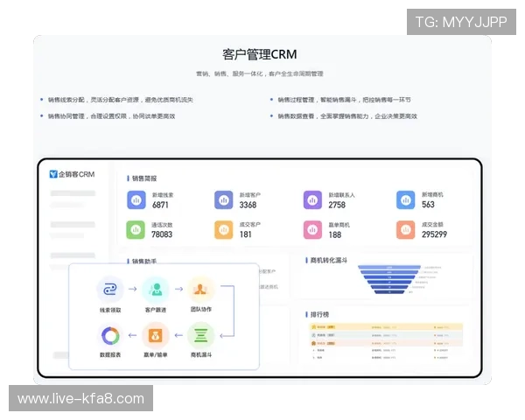Click the 新增商机 value 563
This screenshot has width=525, height=420.
tap(428, 204)
